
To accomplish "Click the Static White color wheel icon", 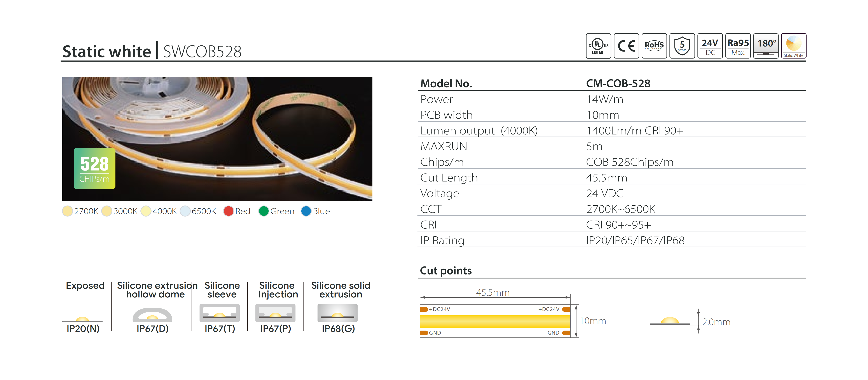I will [x=793, y=46].
